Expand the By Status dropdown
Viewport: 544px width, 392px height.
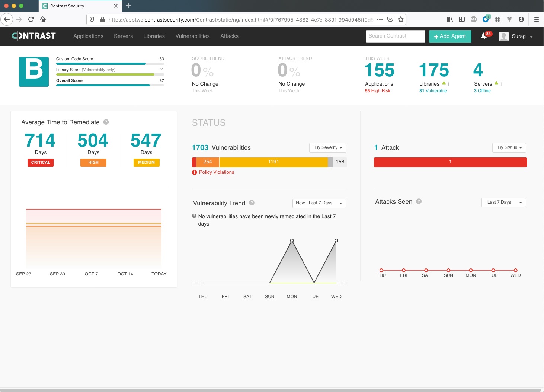509,147
